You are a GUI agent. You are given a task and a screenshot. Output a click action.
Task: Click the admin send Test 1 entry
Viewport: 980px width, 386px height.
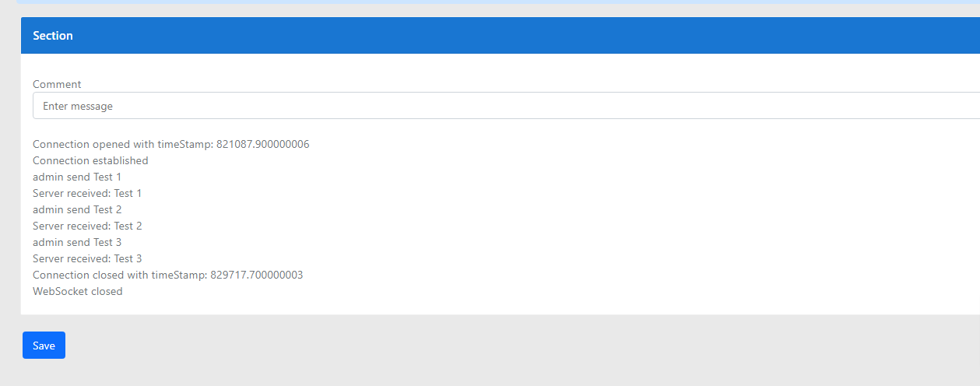point(77,177)
